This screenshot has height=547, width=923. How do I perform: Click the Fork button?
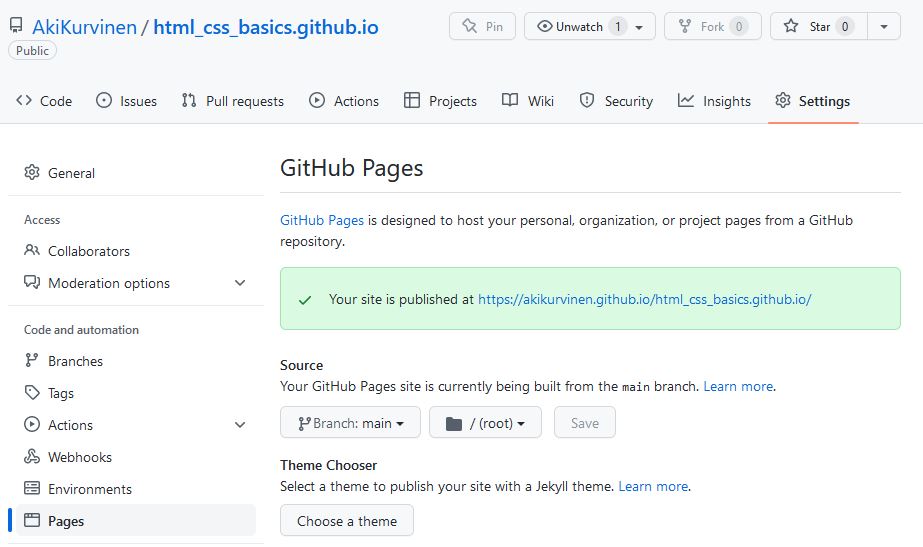click(x=712, y=26)
